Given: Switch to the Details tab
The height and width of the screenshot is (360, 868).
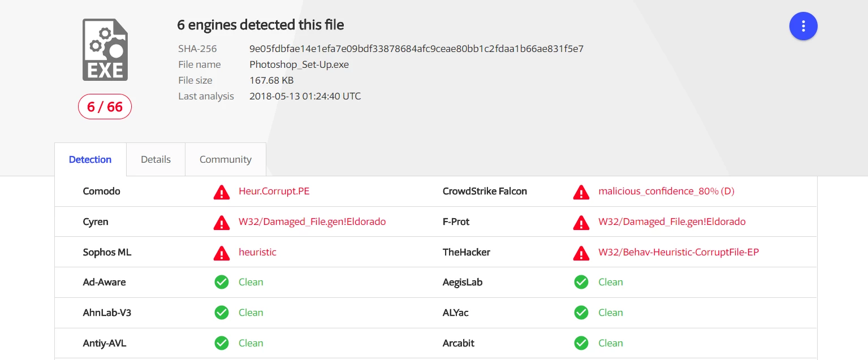Looking at the screenshot, I should click(x=156, y=159).
